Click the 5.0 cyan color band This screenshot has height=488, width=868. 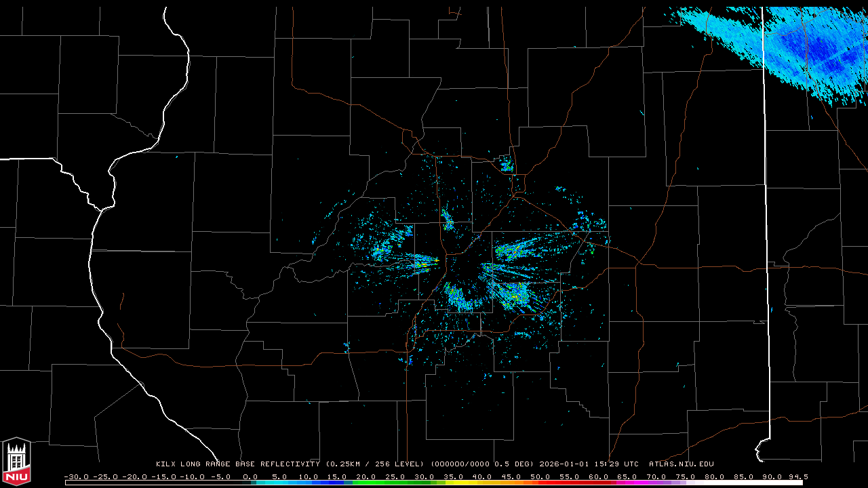point(280,483)
